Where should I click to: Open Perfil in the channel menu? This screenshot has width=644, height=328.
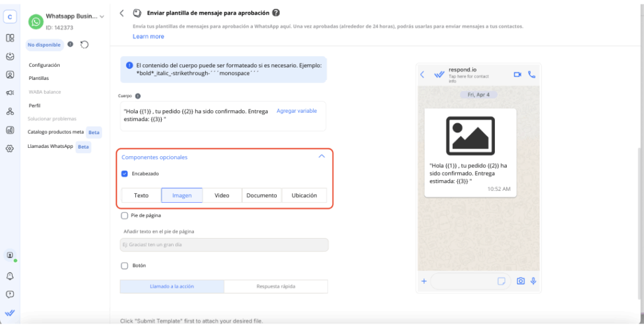[x=35, y=106]
